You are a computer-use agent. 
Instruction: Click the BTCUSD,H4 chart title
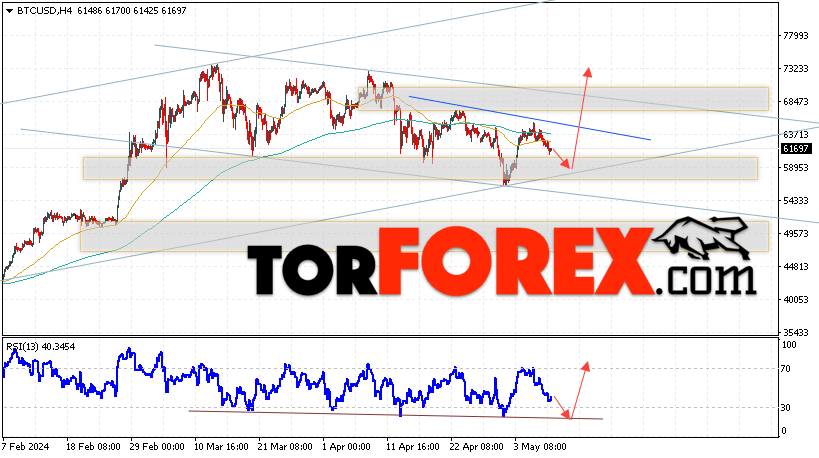pos(44,10)
